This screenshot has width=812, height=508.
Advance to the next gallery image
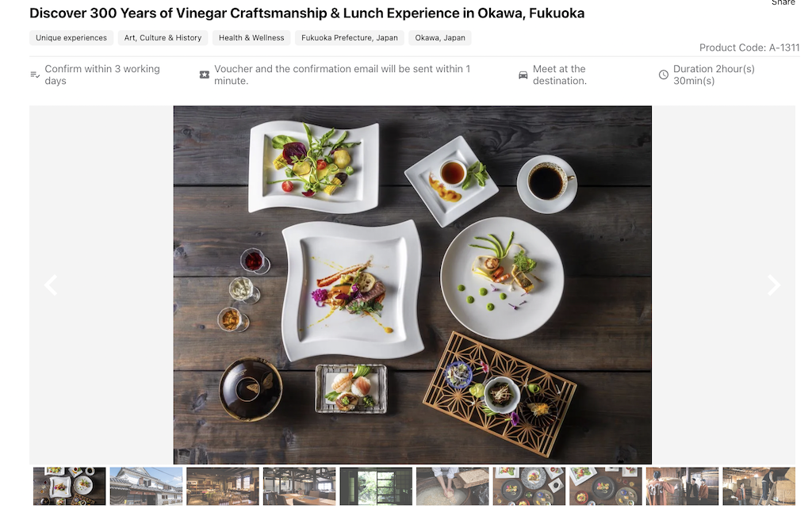(x=774, y=285)
